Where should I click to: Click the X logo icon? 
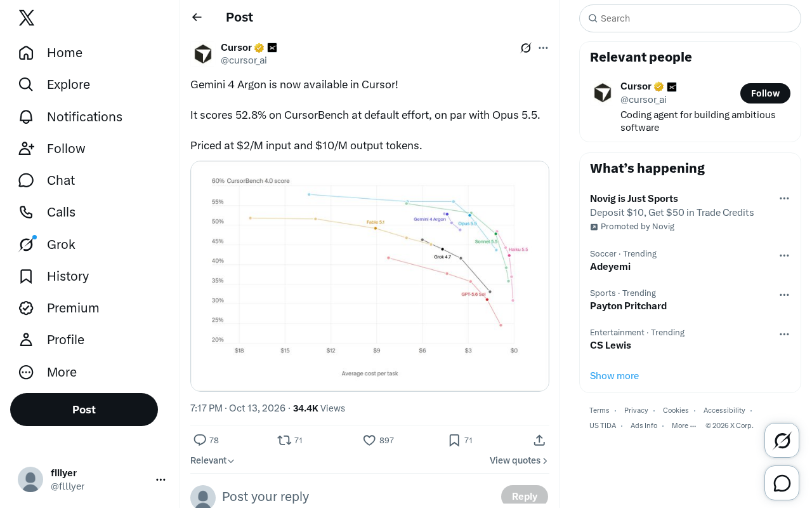[x=27, y=18]
